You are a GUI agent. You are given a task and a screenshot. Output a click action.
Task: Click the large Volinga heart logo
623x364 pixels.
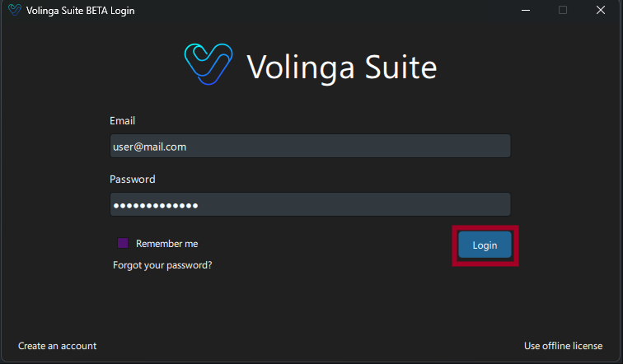pos(208,64)
